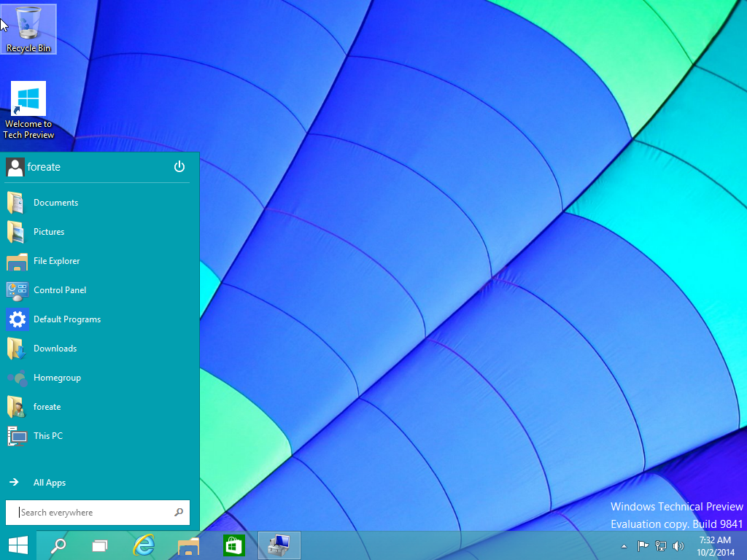This screenshot has height=560, width=747.
Task: Open the volume speaker tray icon
Action: click(678, 546)
